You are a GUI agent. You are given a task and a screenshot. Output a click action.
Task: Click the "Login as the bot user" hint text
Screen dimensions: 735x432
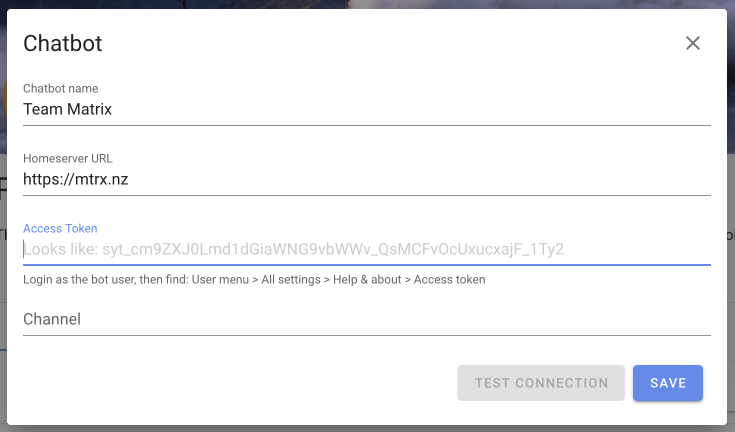pyautogui.click(x=254, y=279)
